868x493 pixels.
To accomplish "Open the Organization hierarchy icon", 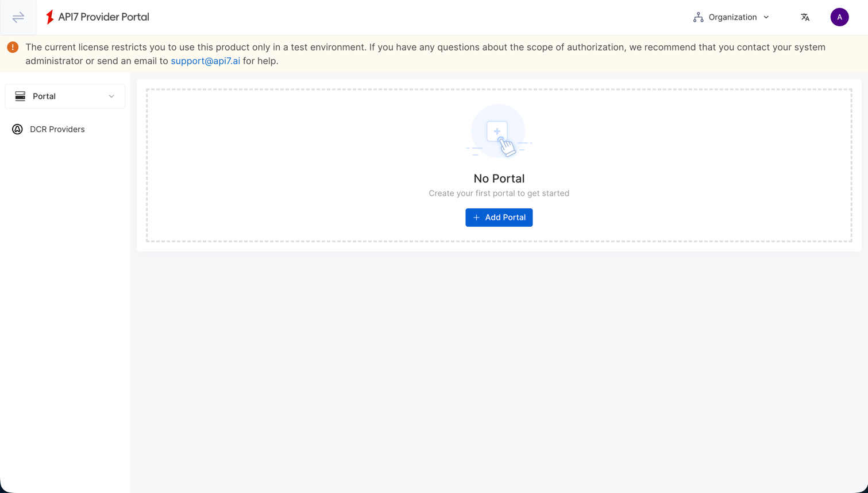I will (698, 17).
